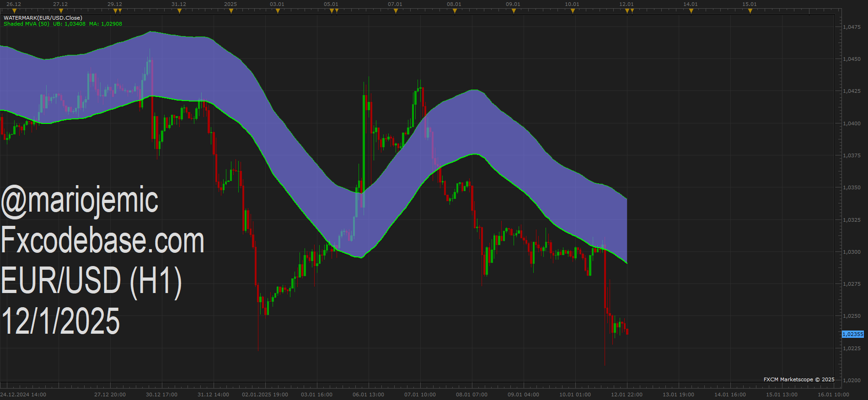This screenshot has height=400, width=868.
Task: Click the orange day marker under 09.01
Action: tap(514, 11)
